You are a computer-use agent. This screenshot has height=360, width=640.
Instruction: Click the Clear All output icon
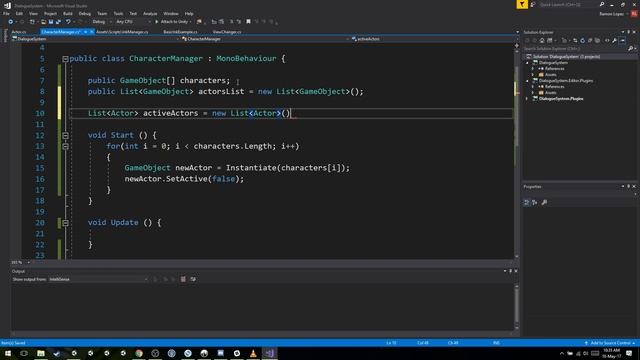pyautogui.click(x=183, y=279)
